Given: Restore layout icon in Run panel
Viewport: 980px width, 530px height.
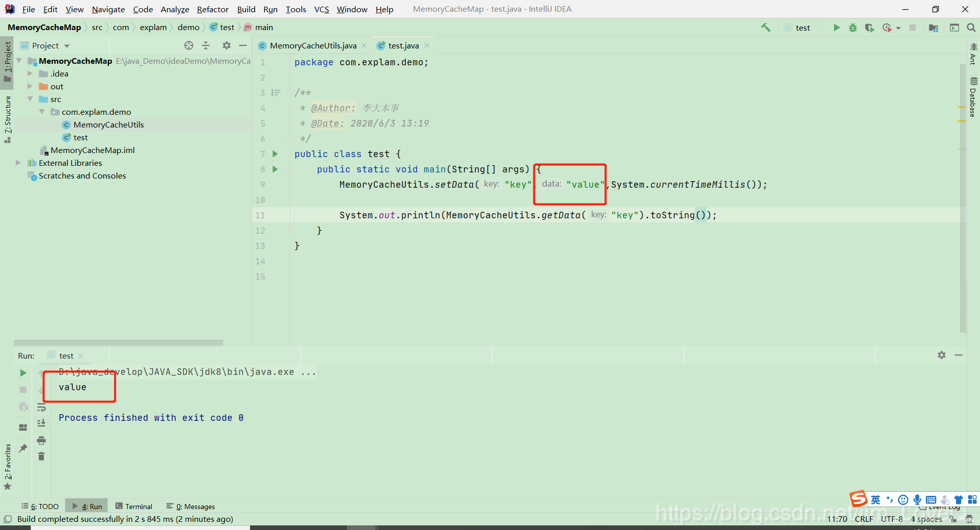Looking at the screenshot, I should (23, 427).
